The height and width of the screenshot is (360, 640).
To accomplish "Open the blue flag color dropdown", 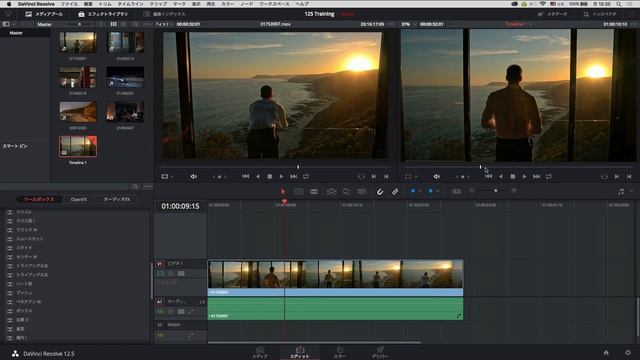I will (420, 191).
